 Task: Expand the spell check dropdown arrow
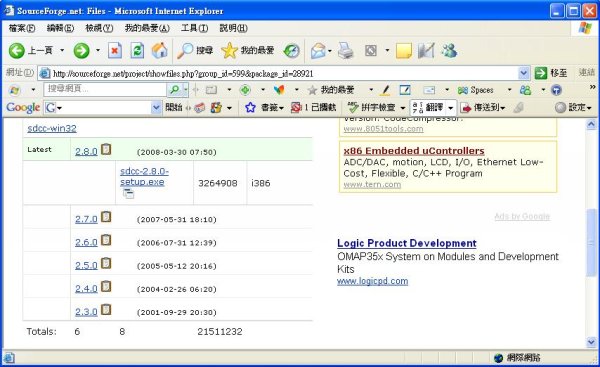(403, 108)
